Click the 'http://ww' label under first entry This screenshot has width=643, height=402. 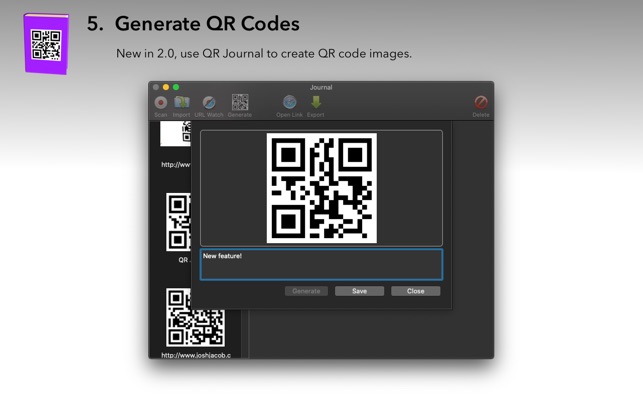pyautogui.click(x=176, y=164)
